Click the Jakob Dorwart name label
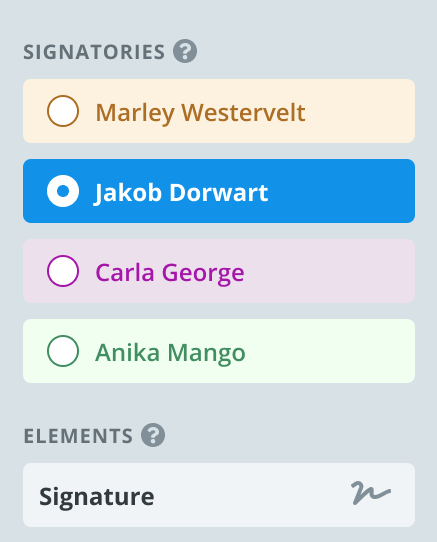 pos(181,193)
